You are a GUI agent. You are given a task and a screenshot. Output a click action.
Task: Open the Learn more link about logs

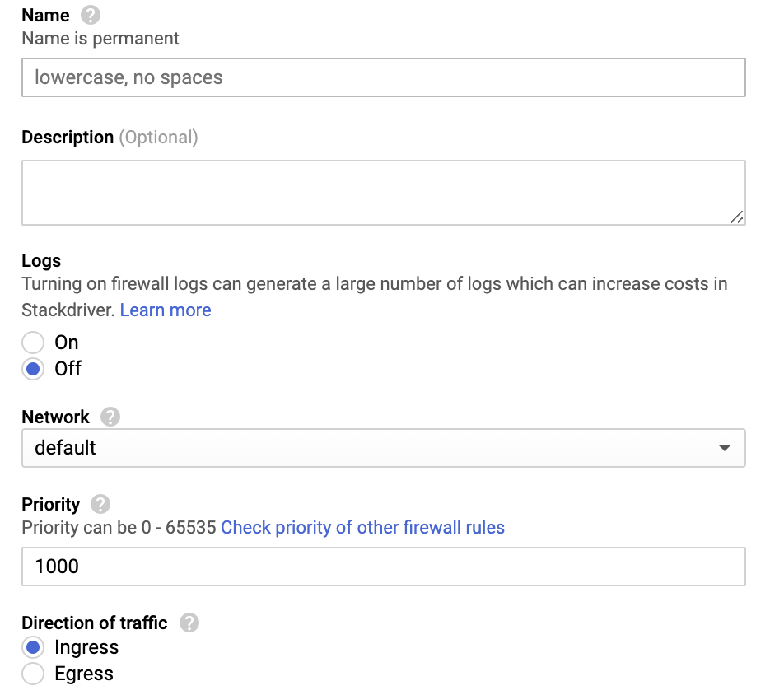coord(166,310)
